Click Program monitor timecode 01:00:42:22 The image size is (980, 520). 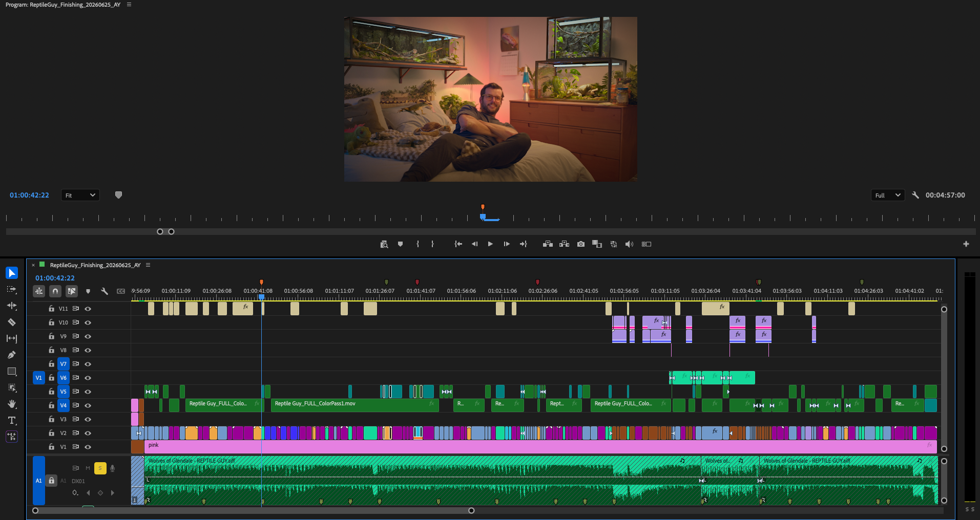(29, 195)
